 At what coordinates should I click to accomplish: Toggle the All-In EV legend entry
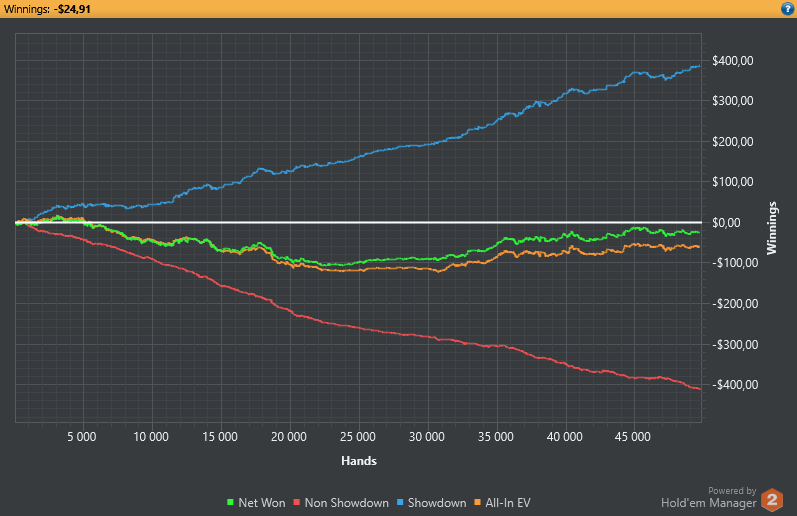502,503
